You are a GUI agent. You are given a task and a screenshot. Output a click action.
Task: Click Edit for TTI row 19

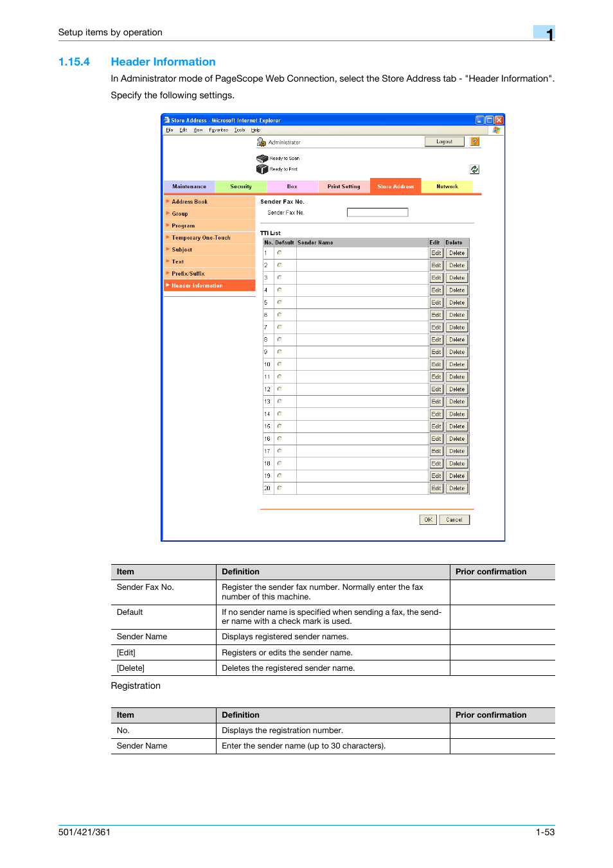point(436,476)
